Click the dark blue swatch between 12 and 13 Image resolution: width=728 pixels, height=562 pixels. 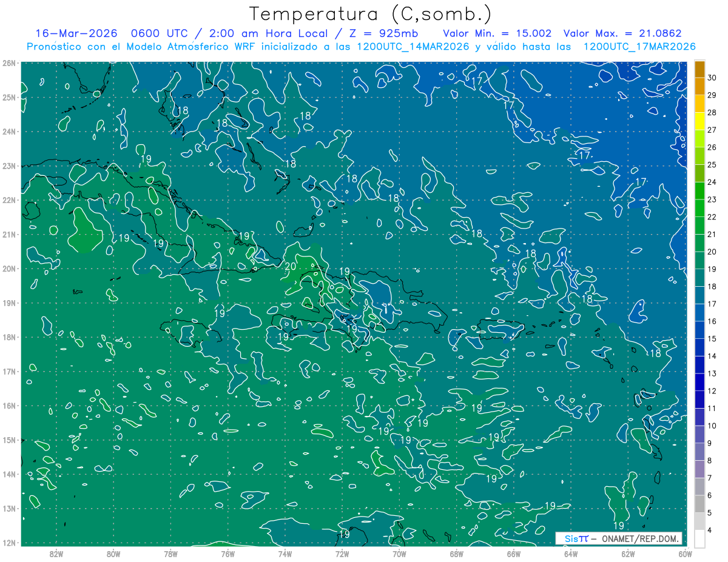(699, 382)
